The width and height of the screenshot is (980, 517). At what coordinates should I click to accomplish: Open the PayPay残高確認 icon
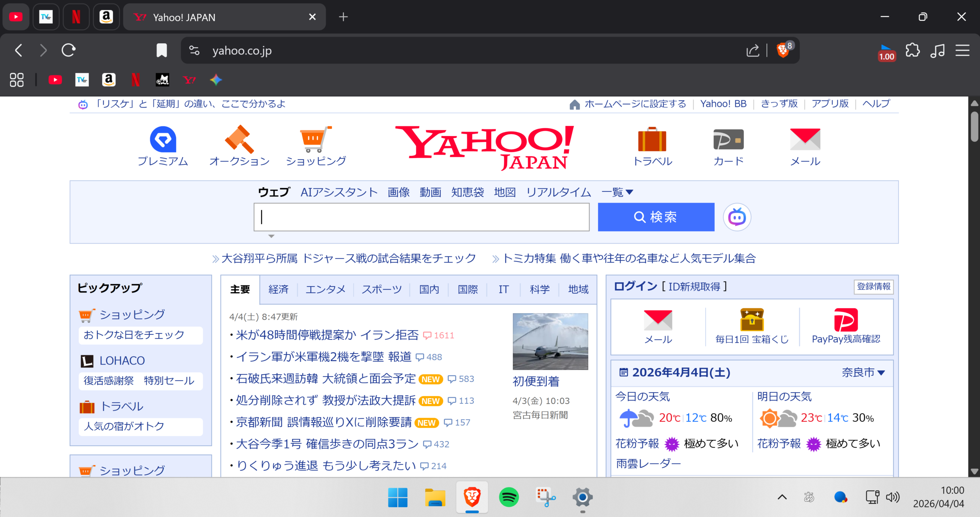pos(846,320)
